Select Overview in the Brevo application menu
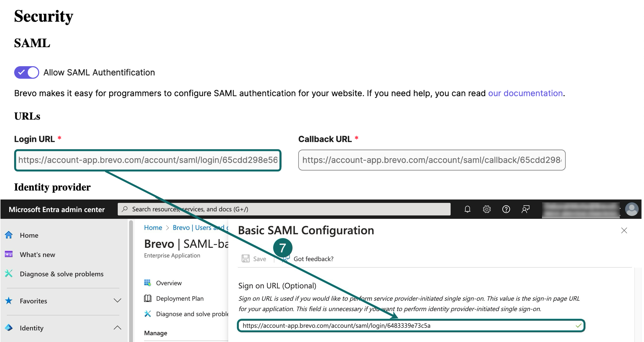Screen dimensions: 644x342 pyautogui.click(x=168, y=283)
